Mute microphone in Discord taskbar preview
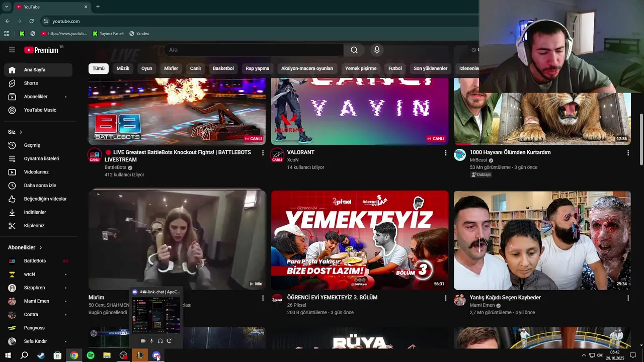644x362 pixels. (x=152, y=341)
